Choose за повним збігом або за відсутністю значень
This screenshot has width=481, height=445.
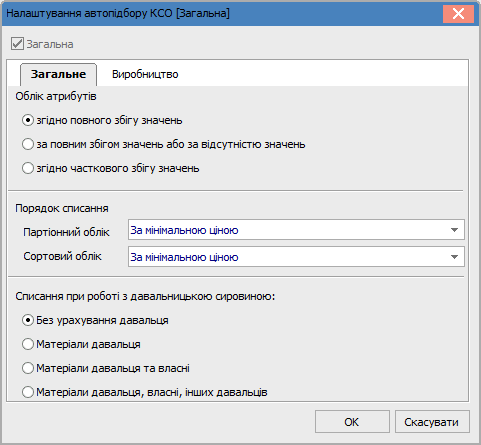point(28,144)
